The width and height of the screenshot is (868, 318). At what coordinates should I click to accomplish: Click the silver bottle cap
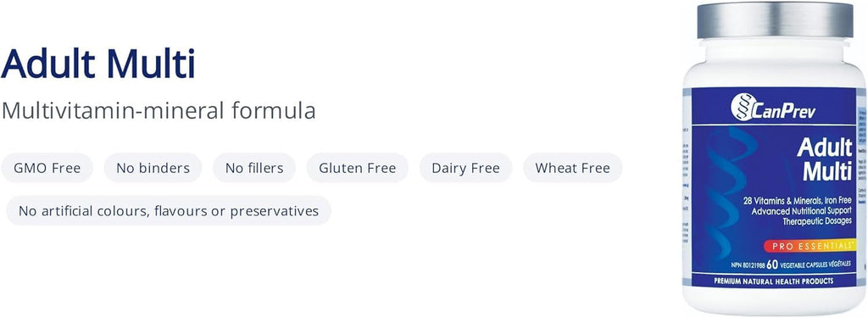pyautogui.click(x=775, y=20)
